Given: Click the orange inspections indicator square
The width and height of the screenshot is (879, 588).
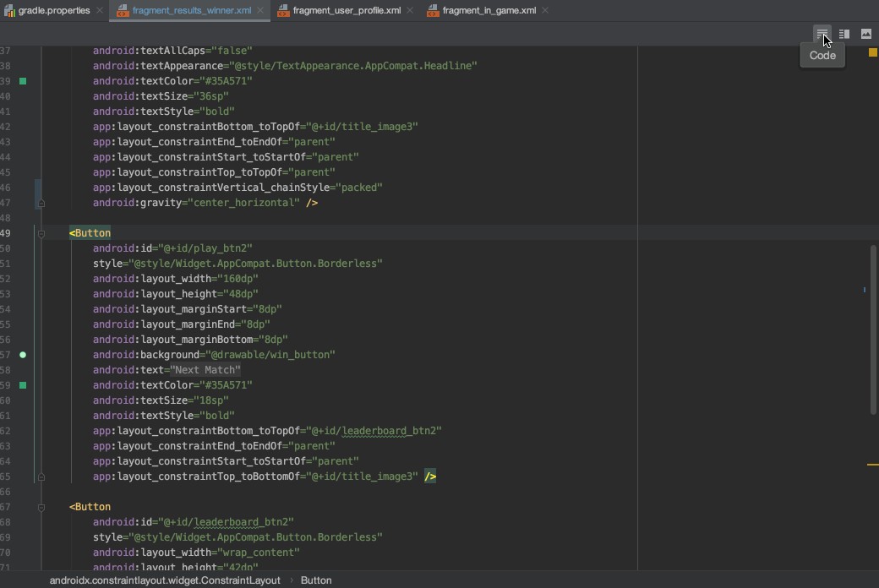Looking at the screenshot, I should 871,52.
